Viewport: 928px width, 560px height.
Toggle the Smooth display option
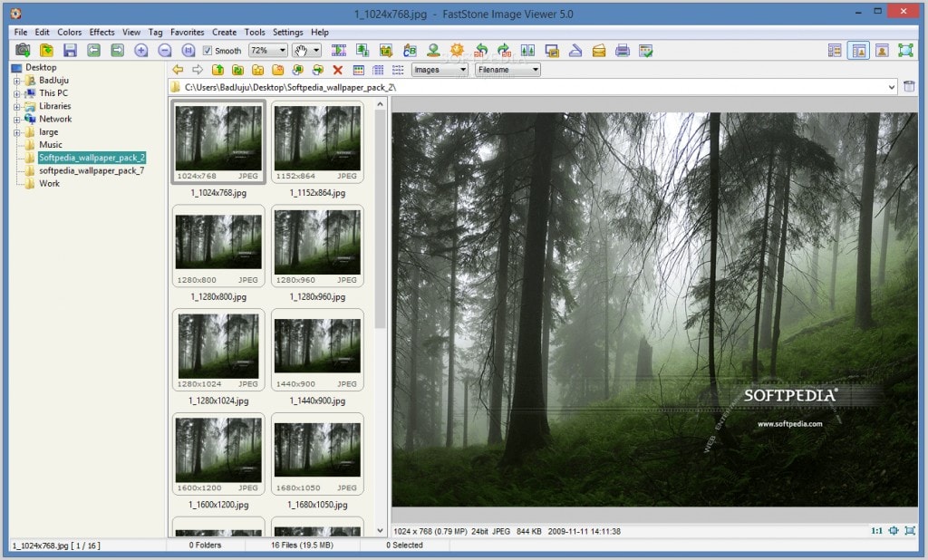pos(207,51)
